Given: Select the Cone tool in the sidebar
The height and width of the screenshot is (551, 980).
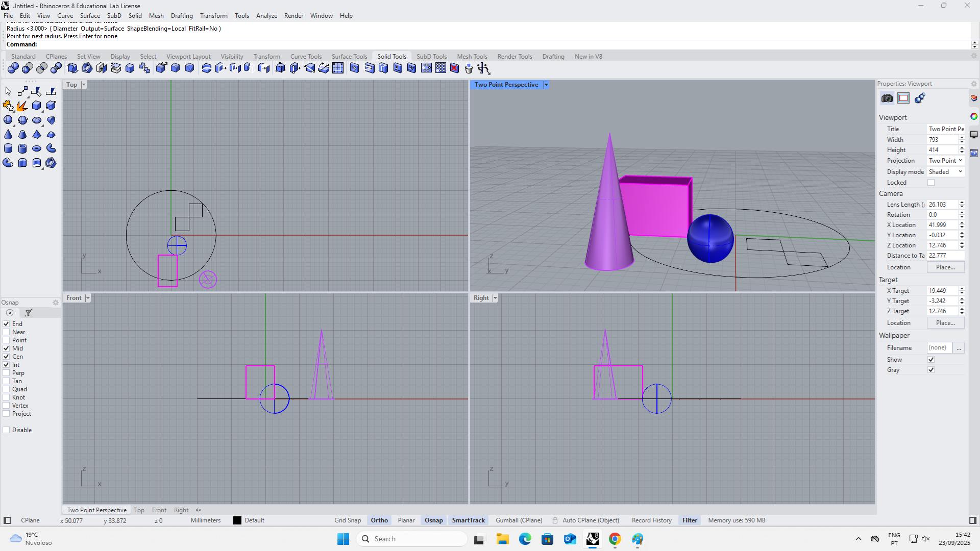Looking at the screenshot, I should tap(8, 134).
